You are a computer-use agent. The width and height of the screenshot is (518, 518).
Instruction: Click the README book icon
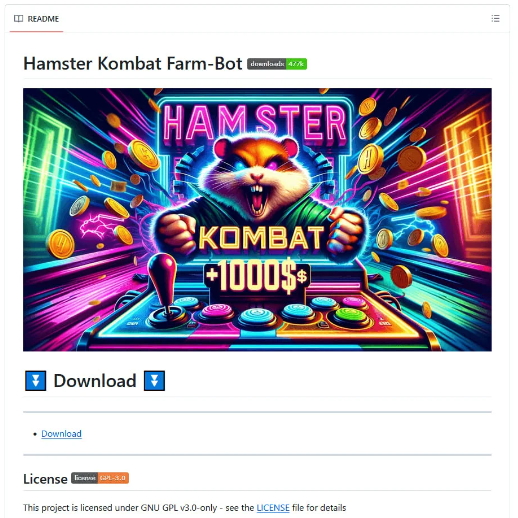18,19
